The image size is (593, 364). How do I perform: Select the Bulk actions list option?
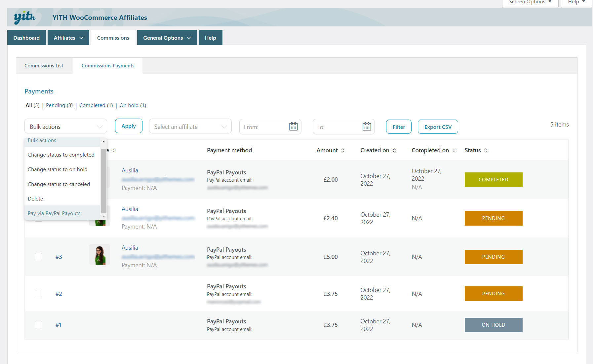[x=62, y=142]
